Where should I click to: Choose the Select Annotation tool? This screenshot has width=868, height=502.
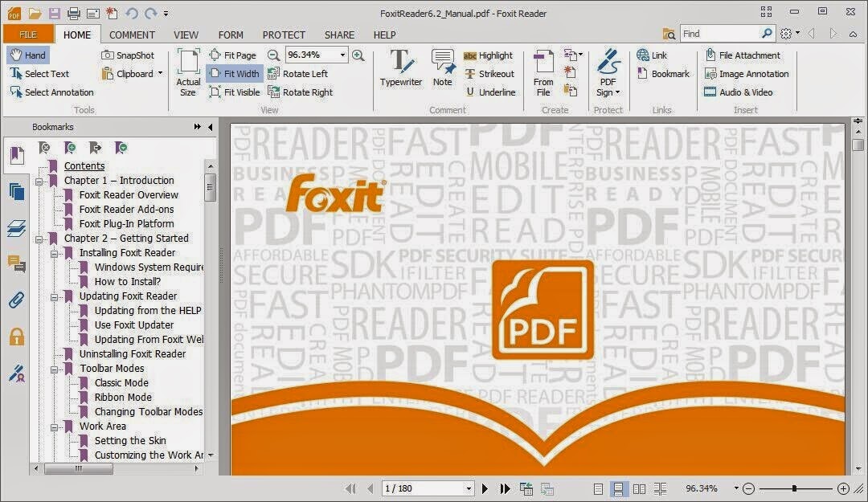pos(52,92)
